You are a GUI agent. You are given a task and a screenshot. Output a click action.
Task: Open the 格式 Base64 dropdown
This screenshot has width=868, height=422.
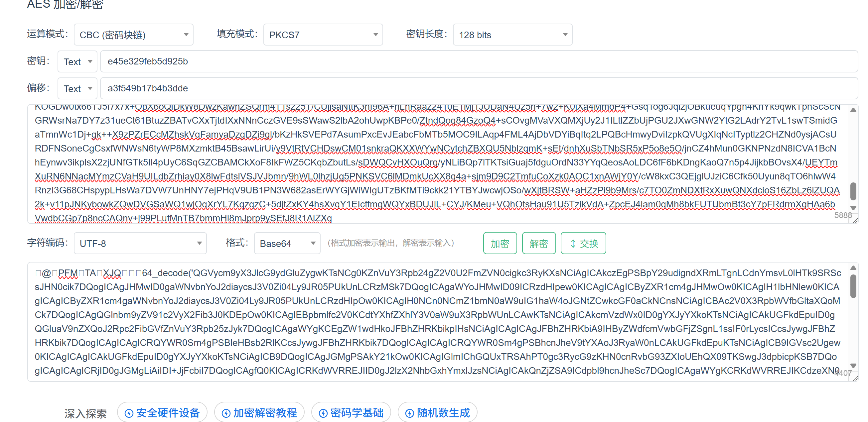coord(287,244)
